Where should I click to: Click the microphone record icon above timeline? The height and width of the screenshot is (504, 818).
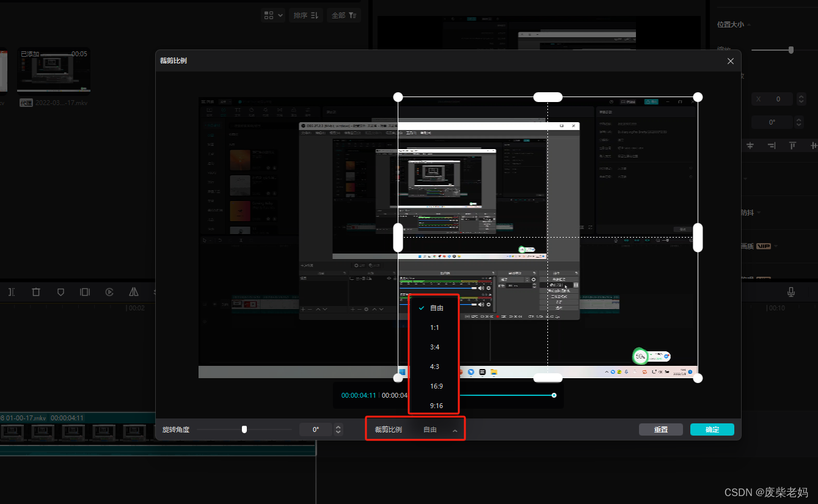pos(791,292)
